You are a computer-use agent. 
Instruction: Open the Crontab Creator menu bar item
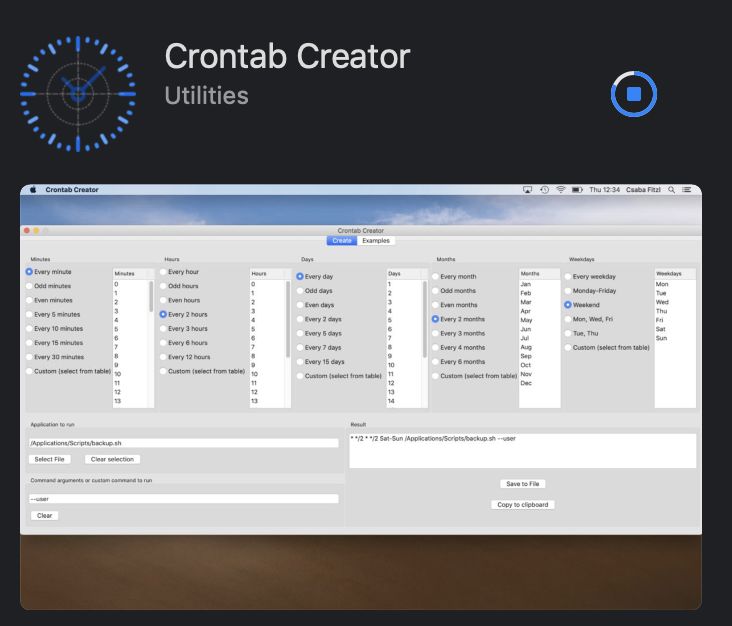pos(72,190)
